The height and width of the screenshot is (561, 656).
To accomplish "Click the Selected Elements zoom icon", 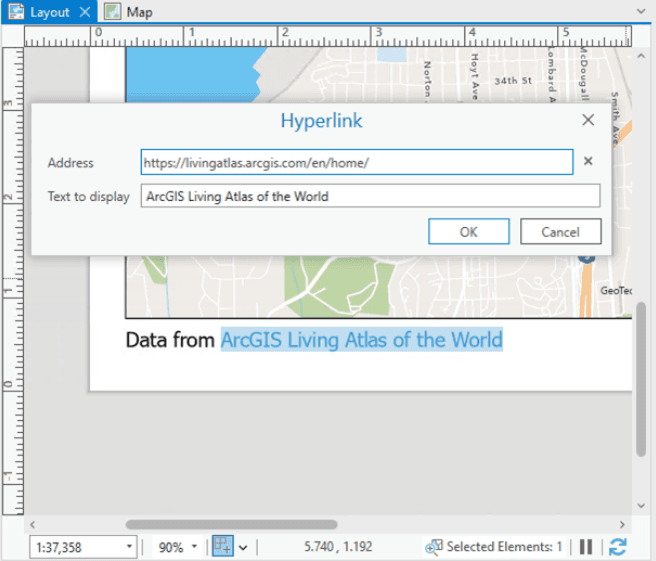I will [433, 547].
